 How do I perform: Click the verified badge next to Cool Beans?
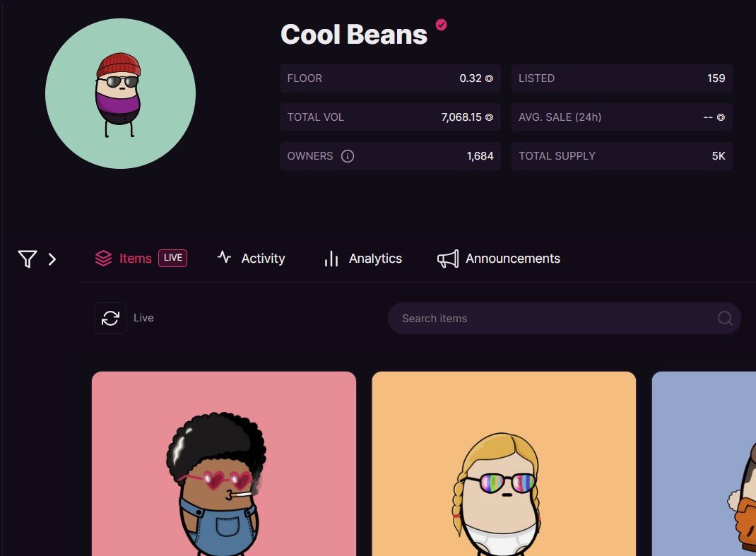pos(441,24)
